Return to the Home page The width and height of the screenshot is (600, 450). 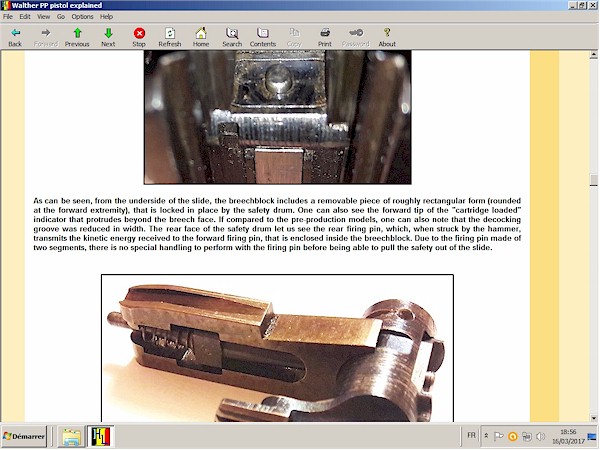201,37
